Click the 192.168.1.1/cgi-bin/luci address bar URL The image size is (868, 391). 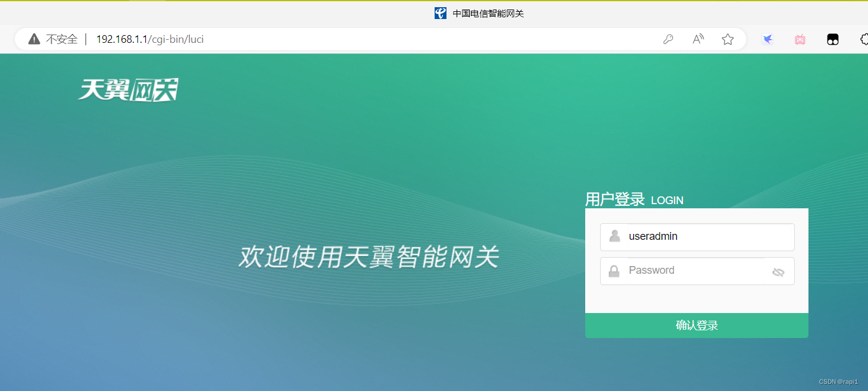click(x=150, y=39)
